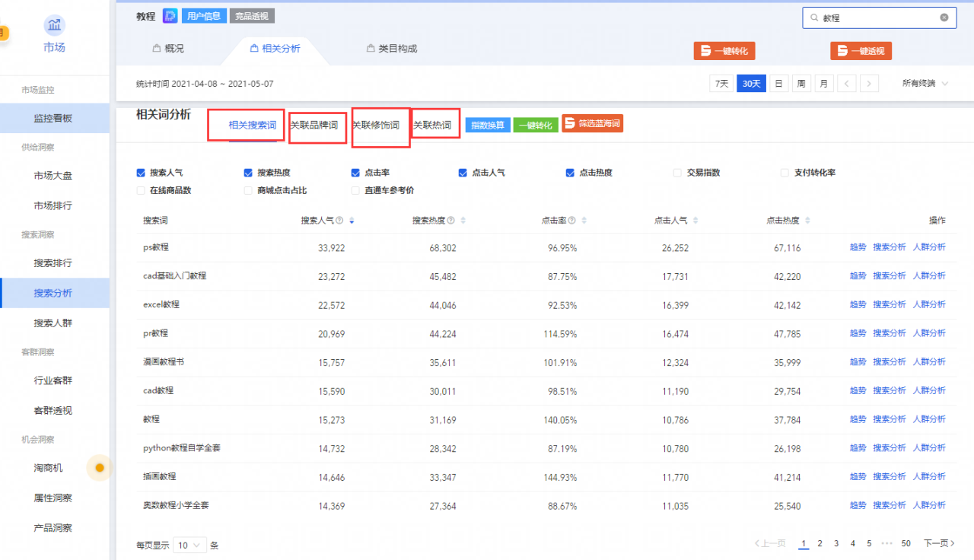The height and width of the screenshot is (560, 974).
Task: Open 搜索分析 link for cad基础入门教程 row
Action: coord(890,276)
